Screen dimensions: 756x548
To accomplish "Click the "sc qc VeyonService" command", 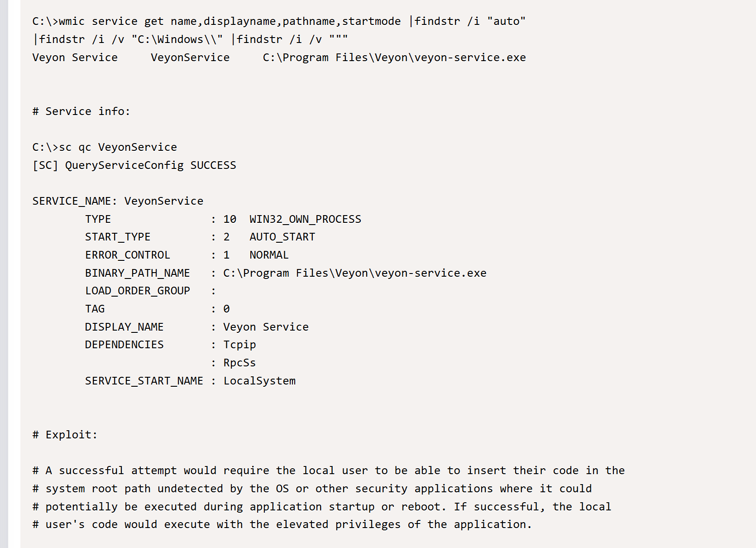I will (105, 147).
